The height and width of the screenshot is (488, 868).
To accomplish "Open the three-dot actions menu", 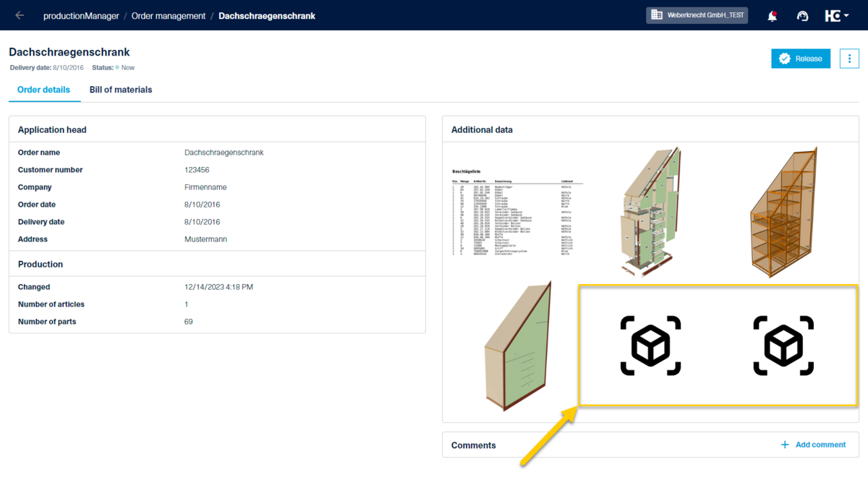I will pyautogui.click(x=849, y=59).
